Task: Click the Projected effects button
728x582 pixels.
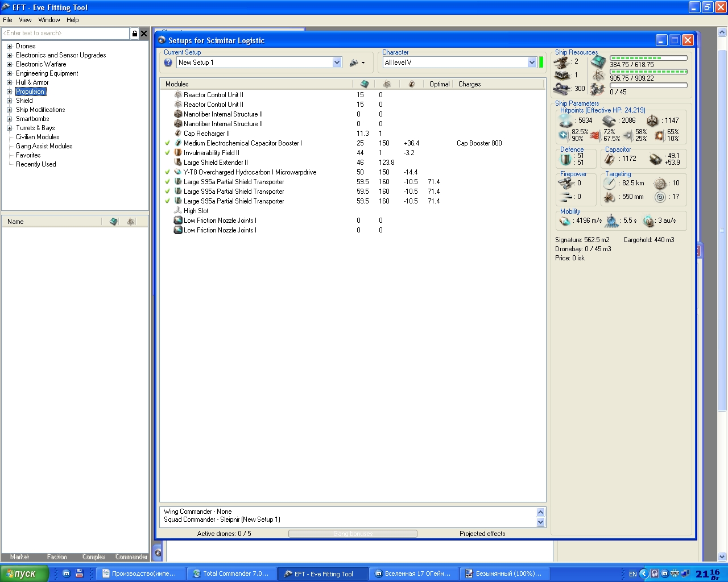Action: pos(482,534)
